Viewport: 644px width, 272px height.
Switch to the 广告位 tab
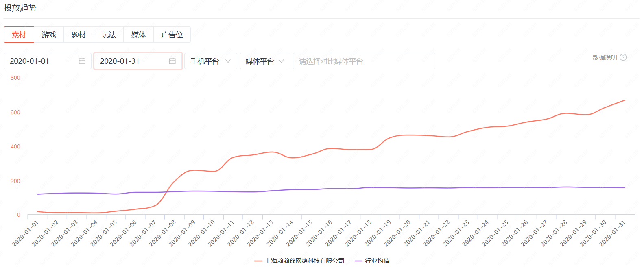[172, 35]
